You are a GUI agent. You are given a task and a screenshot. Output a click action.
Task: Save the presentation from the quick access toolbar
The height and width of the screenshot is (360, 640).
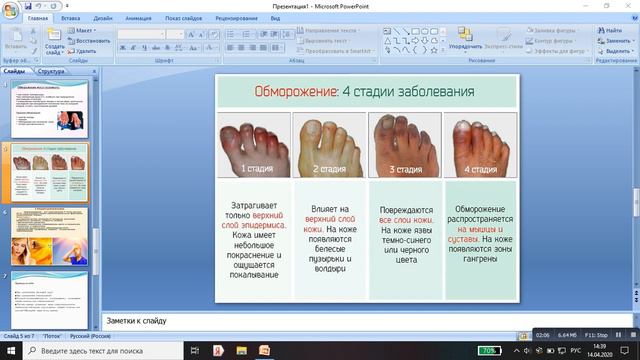click(28, 6)
